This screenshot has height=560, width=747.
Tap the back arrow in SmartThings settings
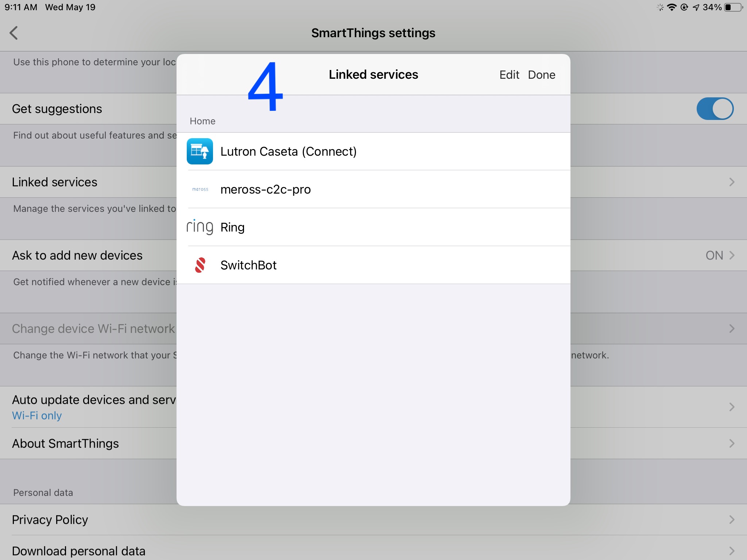[x=14, y=33]
